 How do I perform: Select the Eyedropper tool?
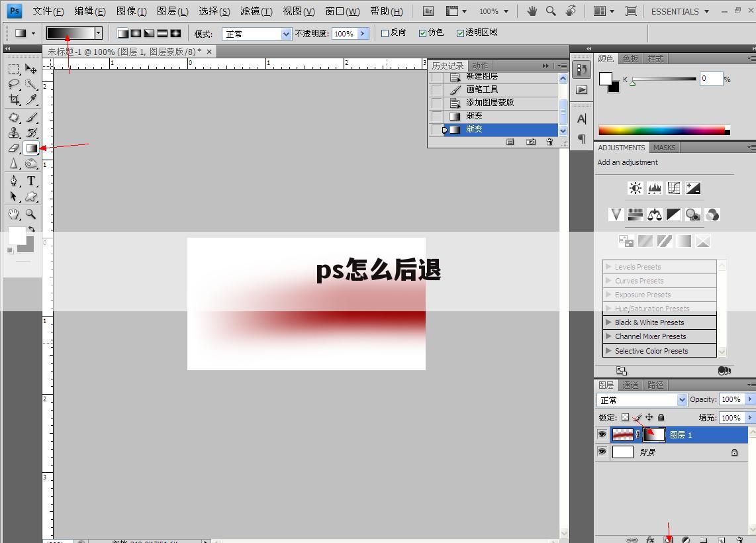point(31,100)
